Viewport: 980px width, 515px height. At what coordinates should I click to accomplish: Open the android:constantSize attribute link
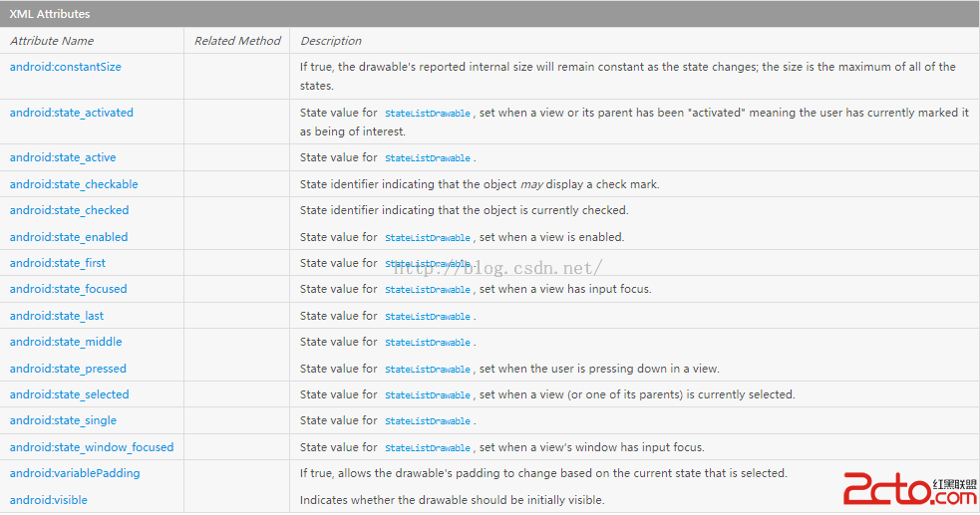pyautogui.click(x=66, y=67)
